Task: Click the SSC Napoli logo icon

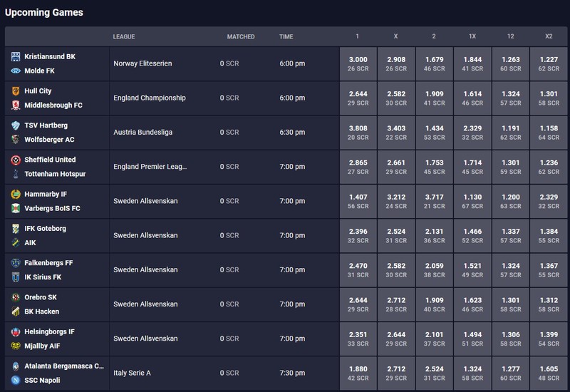Action: click(x=16, y=380)
